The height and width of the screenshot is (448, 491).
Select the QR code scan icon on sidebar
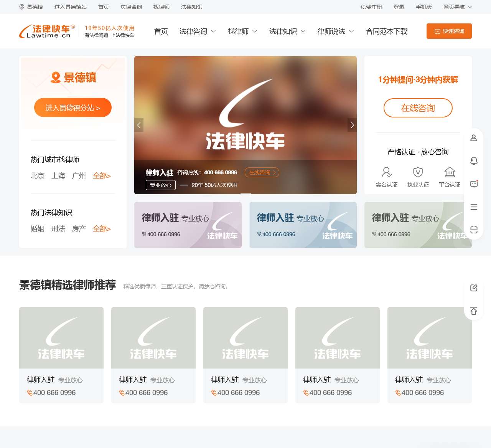[x=474, y=230]
